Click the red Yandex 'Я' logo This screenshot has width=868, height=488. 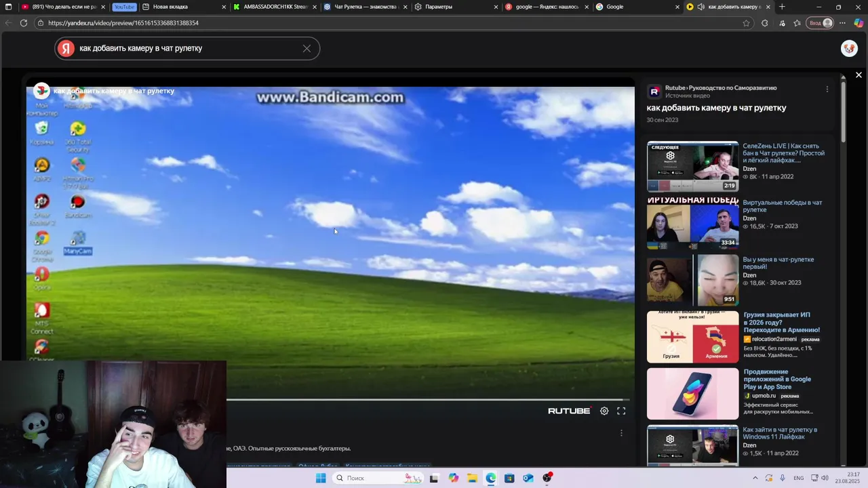66,48
